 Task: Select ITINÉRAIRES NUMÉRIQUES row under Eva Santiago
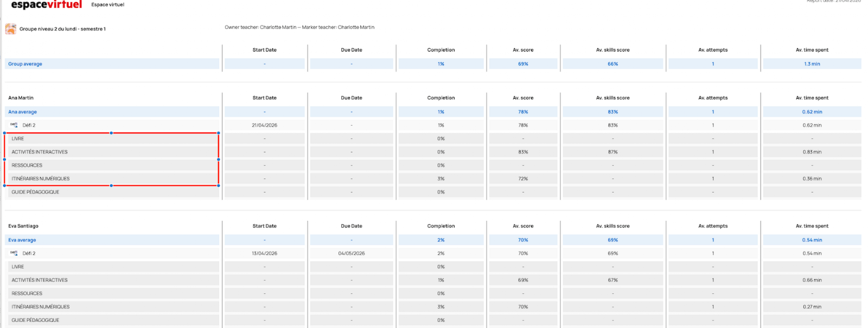tap(41, 307)
